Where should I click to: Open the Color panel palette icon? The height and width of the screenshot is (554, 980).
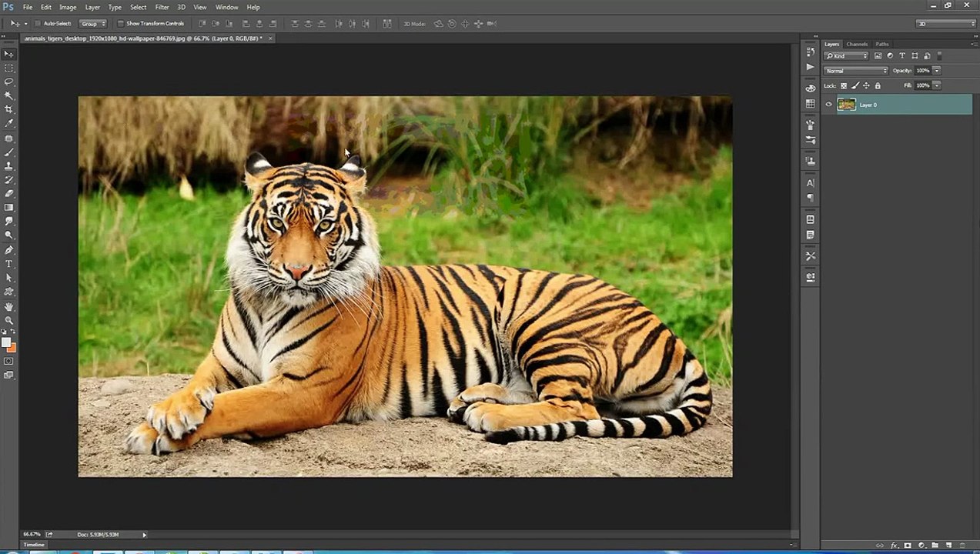(810, 88)
